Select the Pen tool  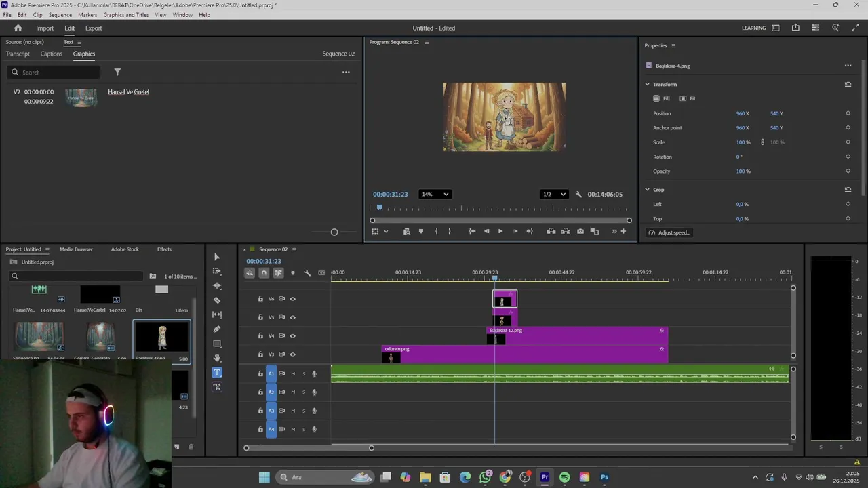coord(217,329)
